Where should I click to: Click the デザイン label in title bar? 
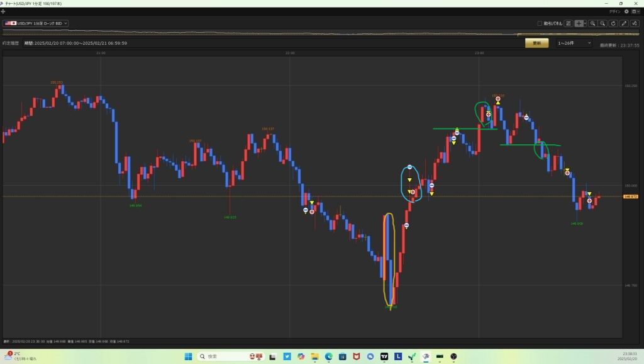614,11
